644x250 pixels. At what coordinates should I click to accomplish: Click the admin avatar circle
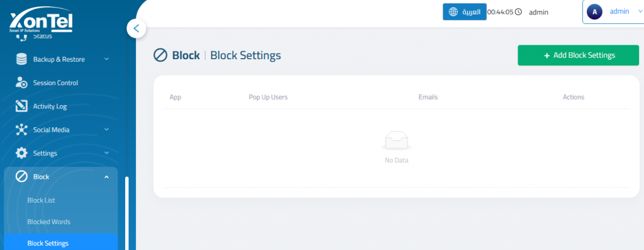tap(594, 12)
